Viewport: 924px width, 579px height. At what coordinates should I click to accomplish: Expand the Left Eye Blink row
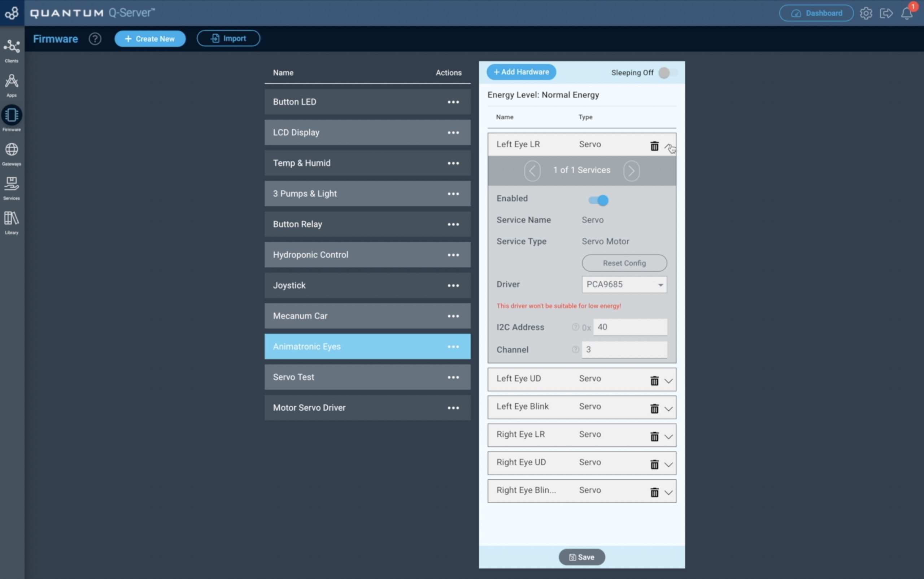668,409
